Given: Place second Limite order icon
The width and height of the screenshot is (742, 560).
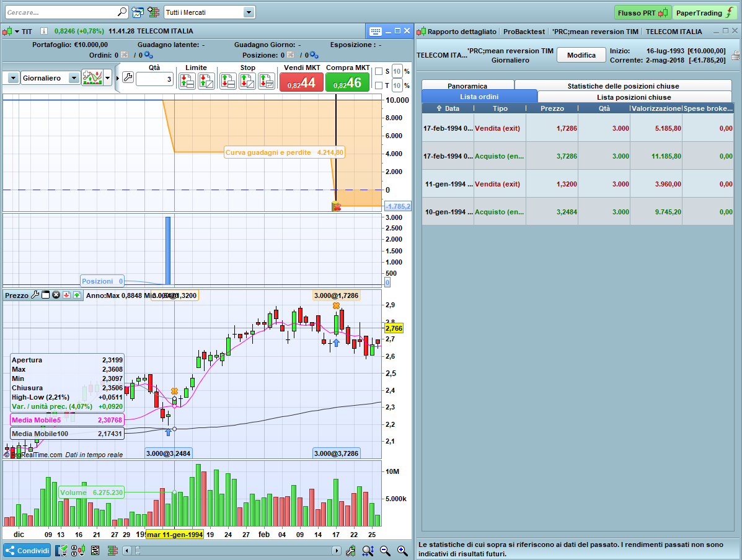Looking at the screenshot, I should click(206, 81).
